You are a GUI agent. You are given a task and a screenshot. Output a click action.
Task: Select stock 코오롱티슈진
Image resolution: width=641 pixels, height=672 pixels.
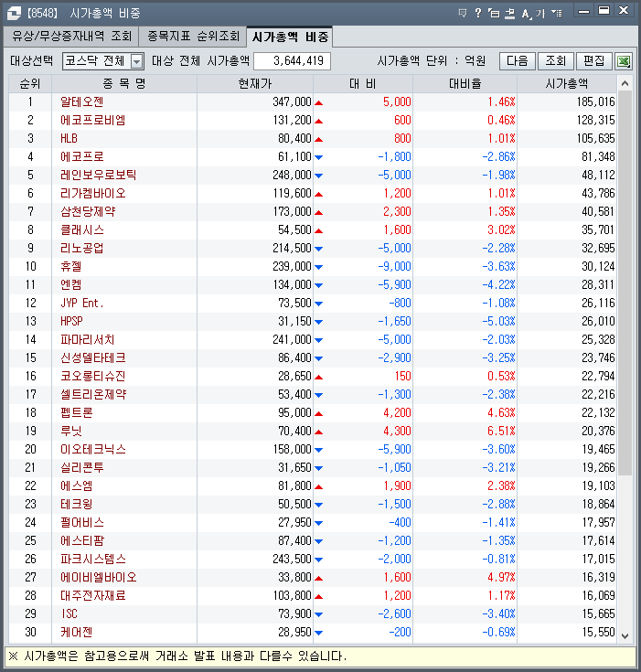coord(93,377)
